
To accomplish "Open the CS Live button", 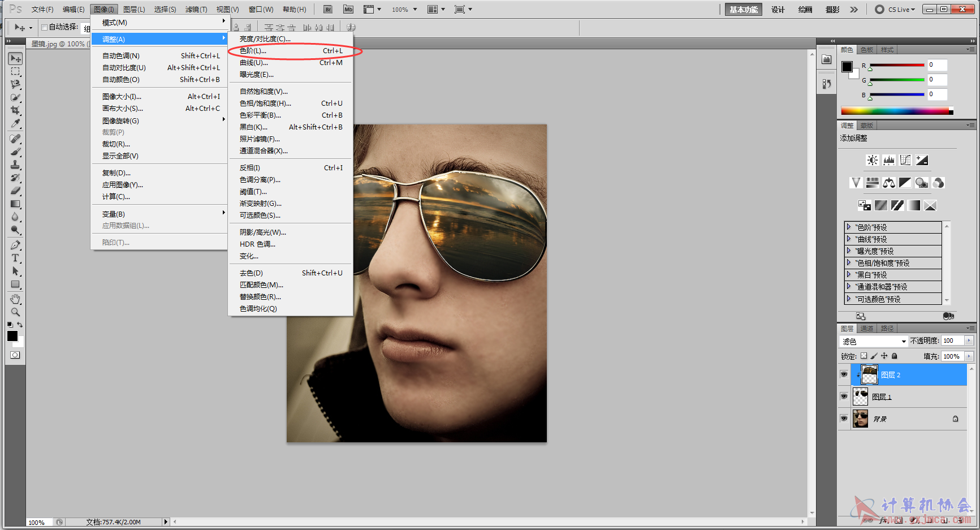I will pyautogui.click(x=895, y=10).
